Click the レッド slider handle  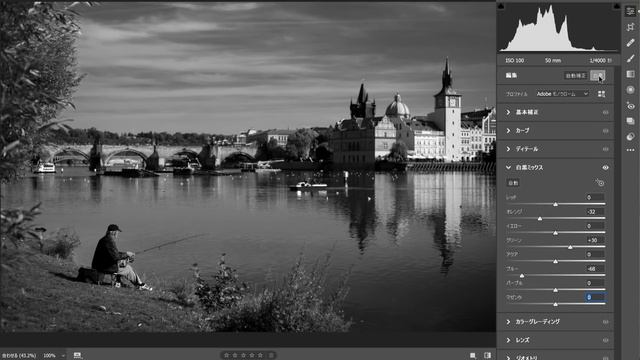[555, 204]
